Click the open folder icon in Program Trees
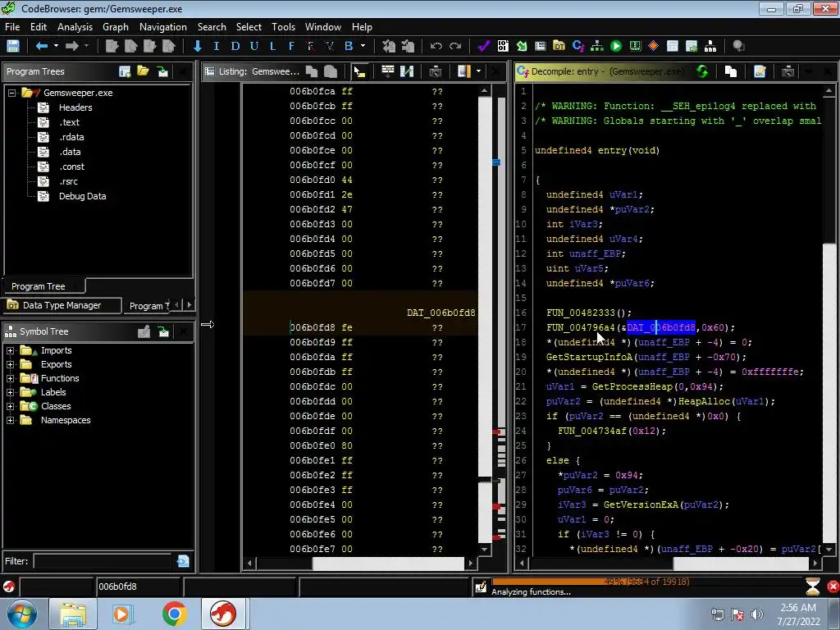840x630 pixels. (143, 71)
